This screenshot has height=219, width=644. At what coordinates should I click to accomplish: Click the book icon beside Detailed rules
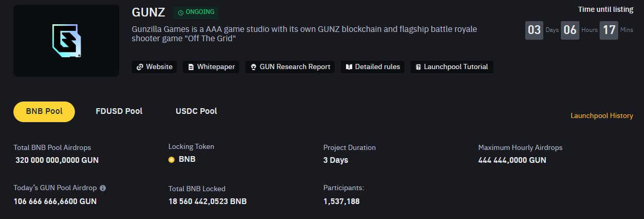point(349,67)
